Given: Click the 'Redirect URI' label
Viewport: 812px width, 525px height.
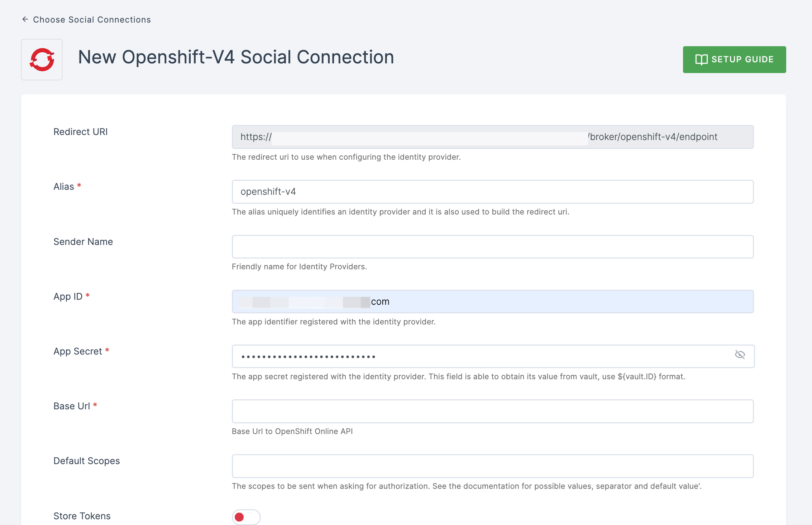Looking at the screenshot, I should point(81,132).
